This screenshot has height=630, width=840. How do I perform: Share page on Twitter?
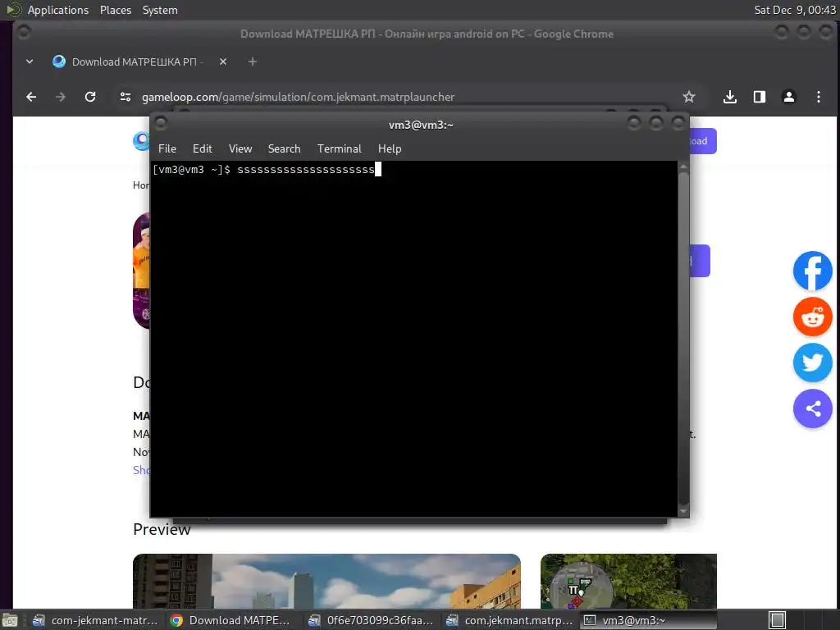pyautogui.click(x=812, y=363)
